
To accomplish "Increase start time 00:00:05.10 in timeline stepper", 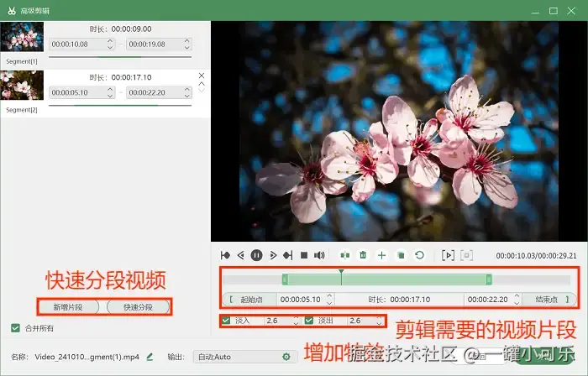I will 329,296.
